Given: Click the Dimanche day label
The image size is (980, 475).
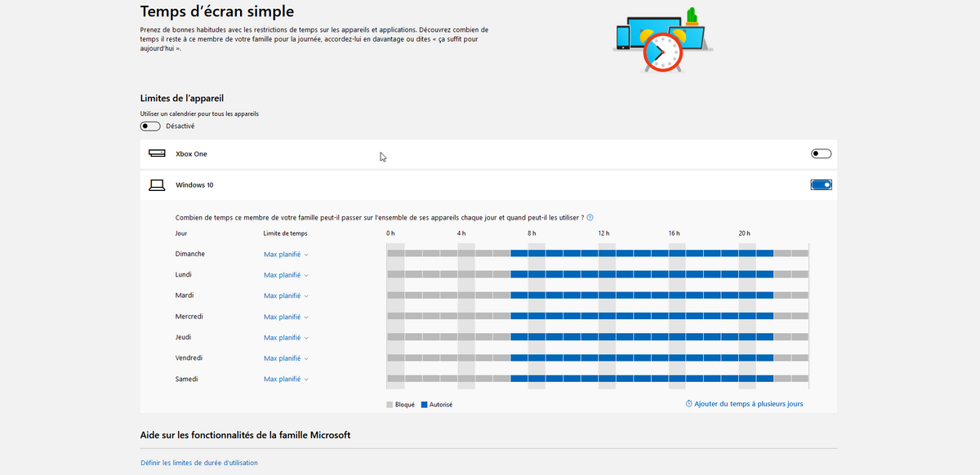Looking at the screenshot, I should click(x=190, y=254).
